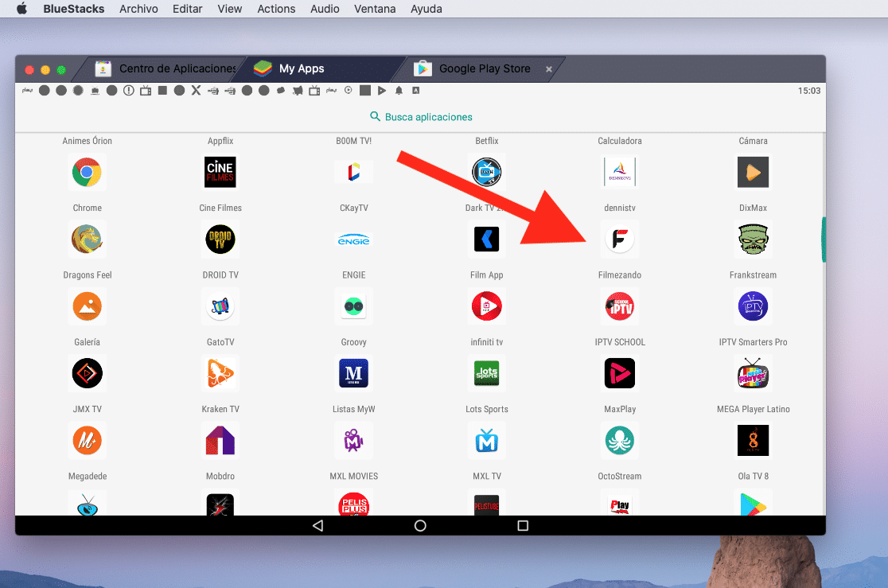
Task: Open the Frankstream app
Action: 753,239
